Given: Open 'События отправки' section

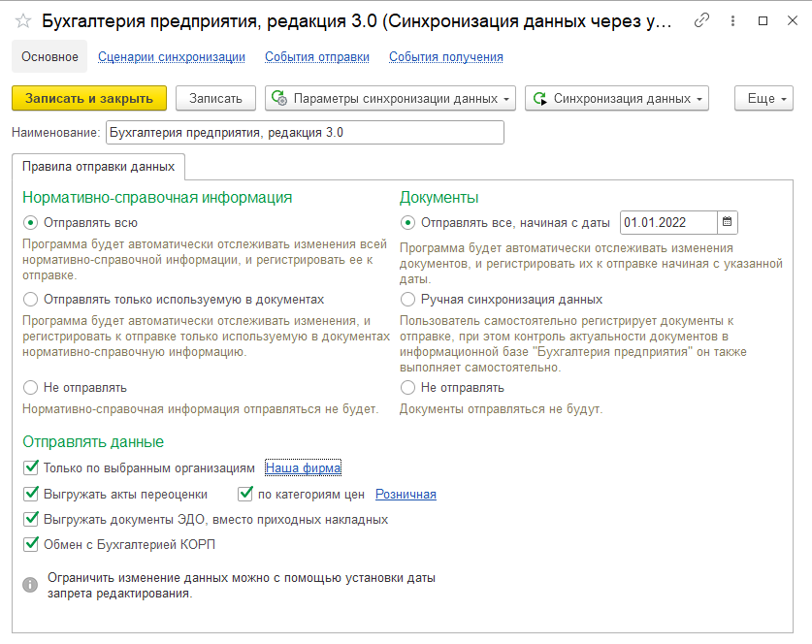Looking at the screenshot, I should 317,57.
